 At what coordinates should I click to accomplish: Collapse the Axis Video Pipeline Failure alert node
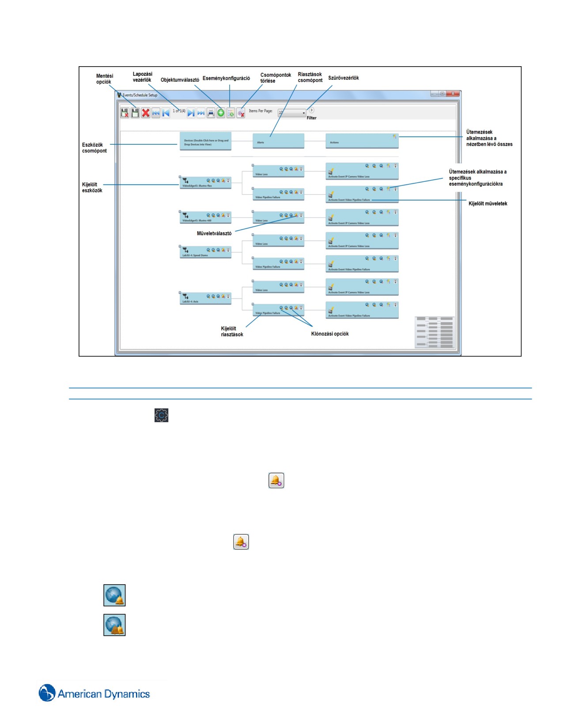pos(253,304)
